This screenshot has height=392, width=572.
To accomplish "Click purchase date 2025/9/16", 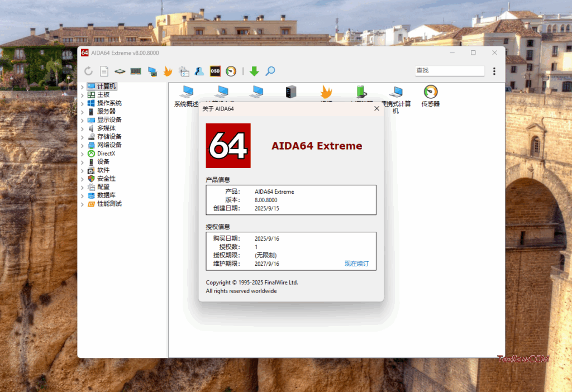I will point(266,239).
